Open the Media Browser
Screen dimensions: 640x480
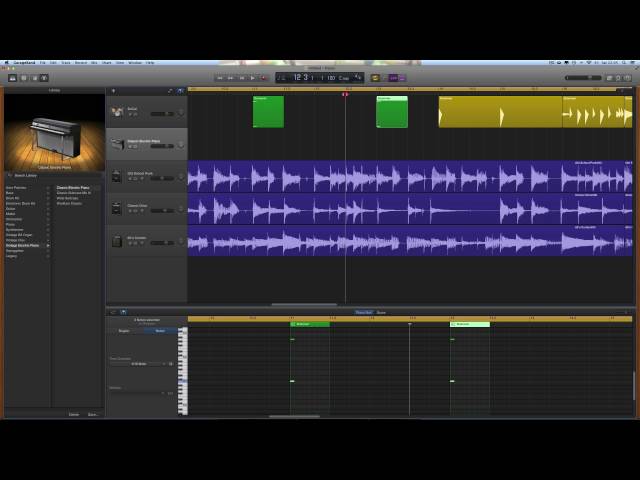[x=627, y=78]
